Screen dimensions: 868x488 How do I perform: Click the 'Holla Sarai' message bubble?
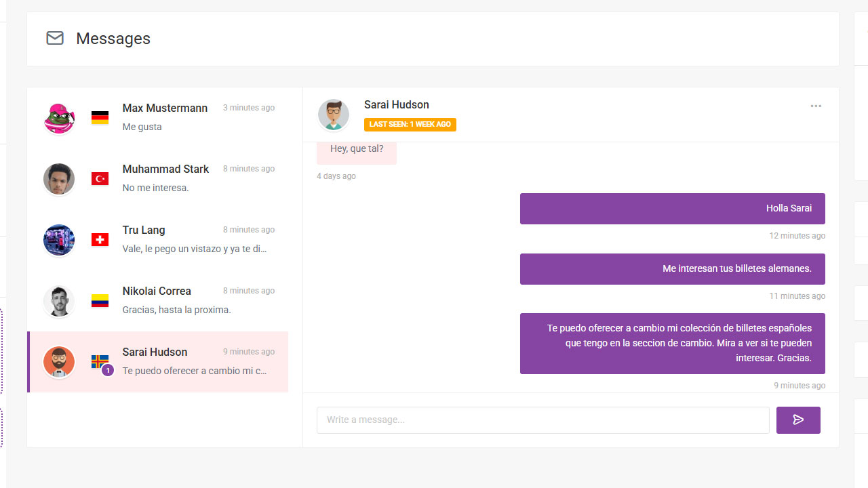tap(672, 209)
